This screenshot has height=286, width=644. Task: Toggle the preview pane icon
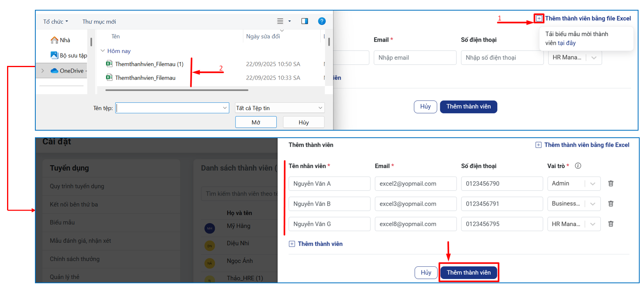[x=305, y=21]
